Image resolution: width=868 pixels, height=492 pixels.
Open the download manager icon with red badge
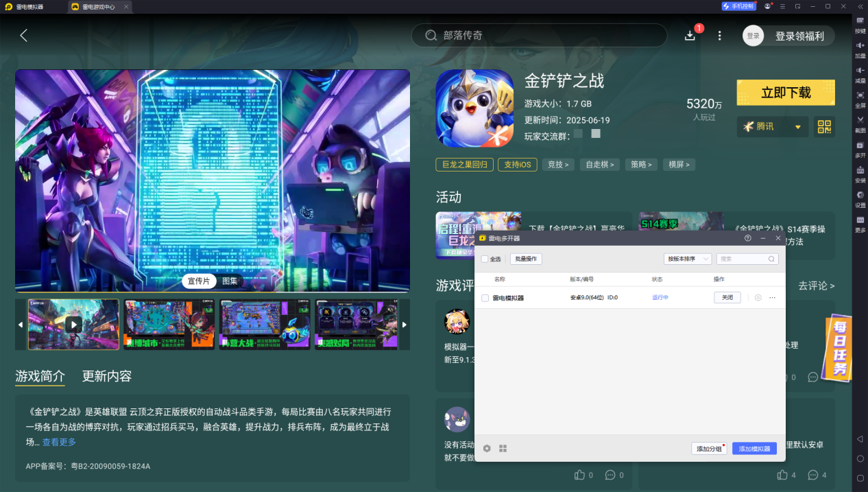[x=690, y=36]
